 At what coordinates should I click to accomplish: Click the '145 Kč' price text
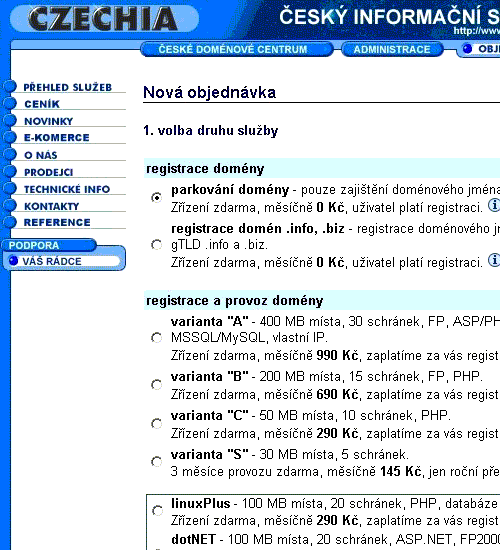[401, 471]
